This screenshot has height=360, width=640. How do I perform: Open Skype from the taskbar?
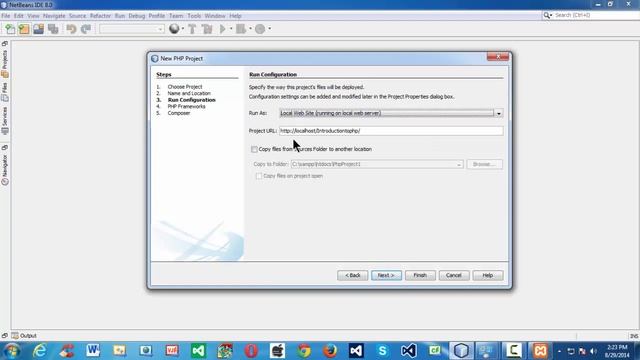(x=382, y=351)
